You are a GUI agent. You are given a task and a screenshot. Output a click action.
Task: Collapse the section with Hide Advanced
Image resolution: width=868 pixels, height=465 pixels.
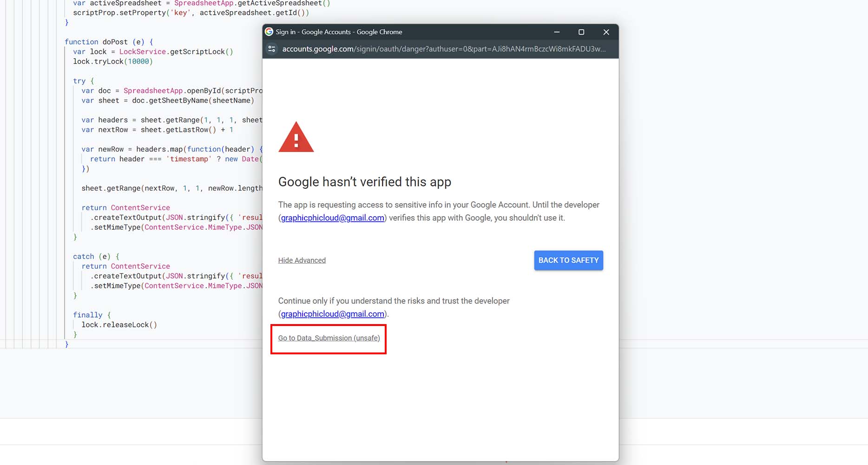click(302, 260)
